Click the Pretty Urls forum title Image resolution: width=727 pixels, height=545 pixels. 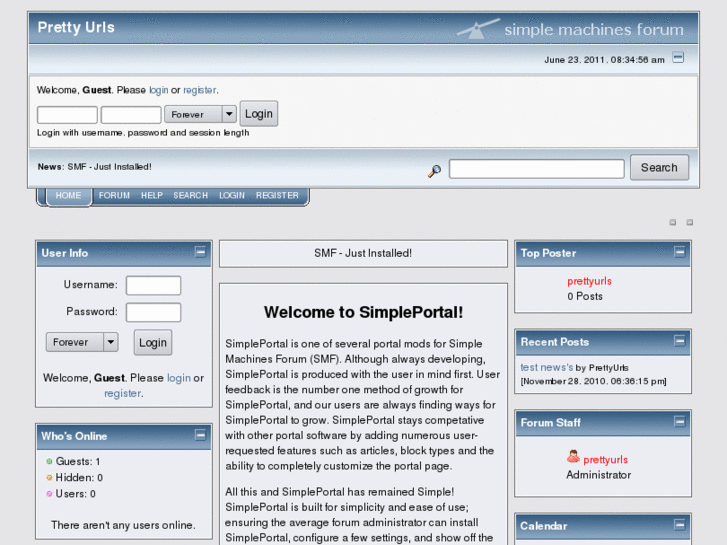click(76, 27)
